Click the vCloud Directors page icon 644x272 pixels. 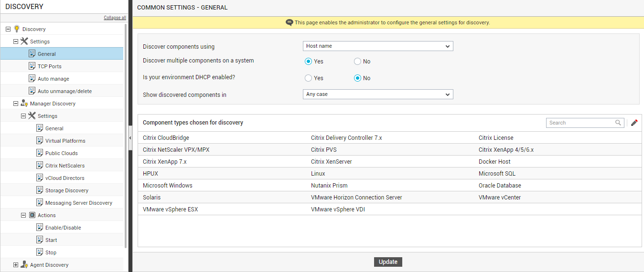(x=40, y=178)
